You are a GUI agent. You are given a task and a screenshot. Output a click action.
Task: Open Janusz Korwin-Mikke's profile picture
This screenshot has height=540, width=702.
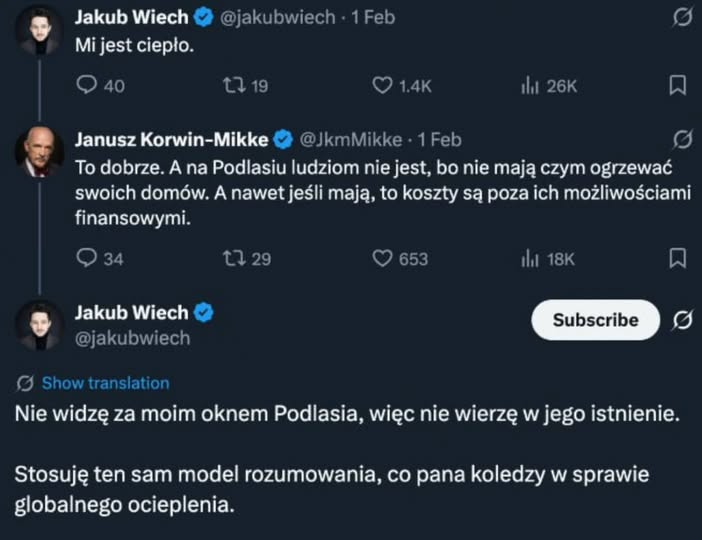coord(40,152)
